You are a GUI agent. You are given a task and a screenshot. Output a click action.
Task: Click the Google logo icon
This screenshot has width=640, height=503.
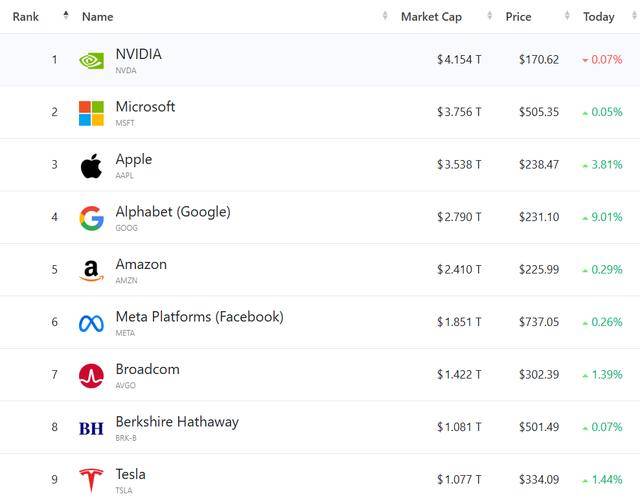tap(91, 218)
